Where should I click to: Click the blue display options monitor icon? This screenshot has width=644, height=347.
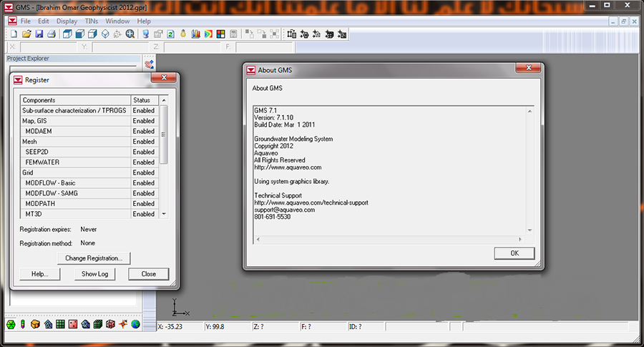[146, 34]
